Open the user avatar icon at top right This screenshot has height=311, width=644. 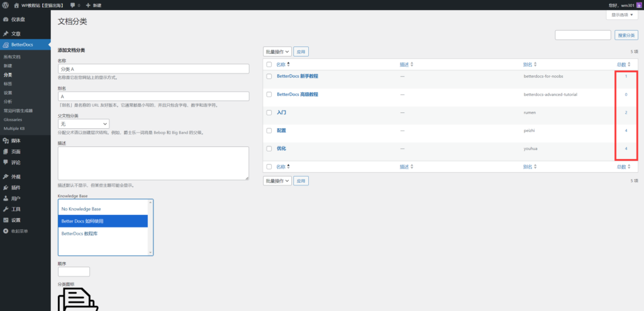tap(639, 5)
